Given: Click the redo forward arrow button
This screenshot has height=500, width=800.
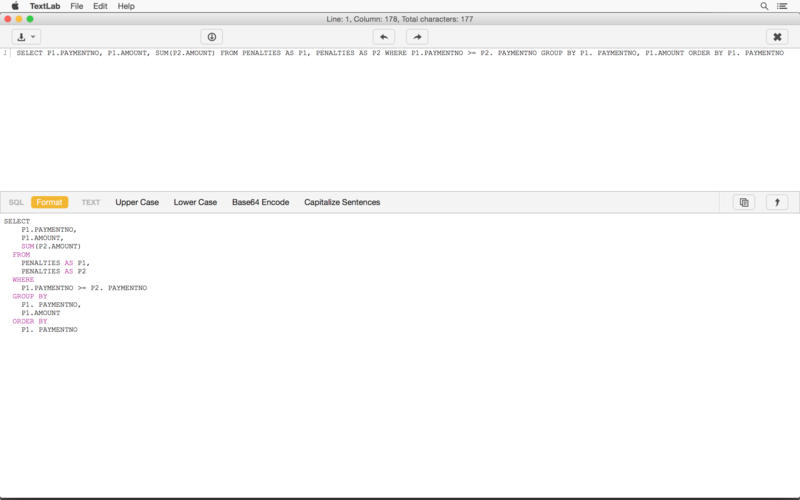Looking at the screenshot, I should [x=417, y=36].
